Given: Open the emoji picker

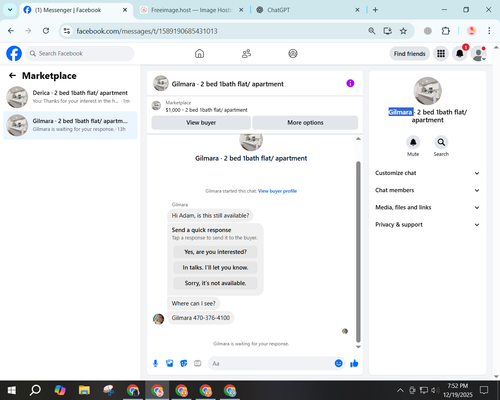Looking at the screenshot, I should 338,363.
